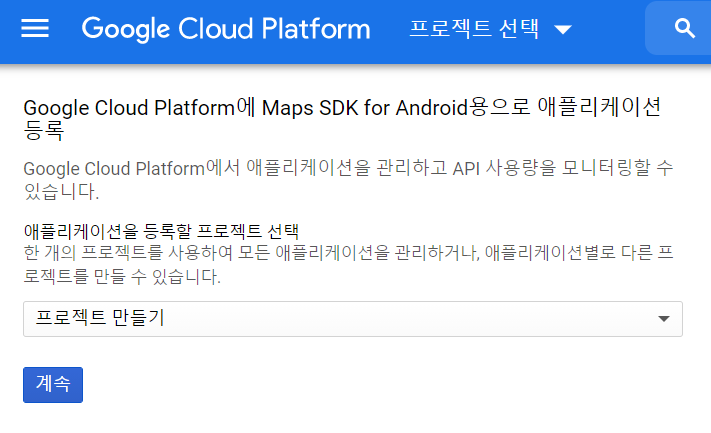Click the API 사용량을 모니터링 description text

(x=348, y=180)
